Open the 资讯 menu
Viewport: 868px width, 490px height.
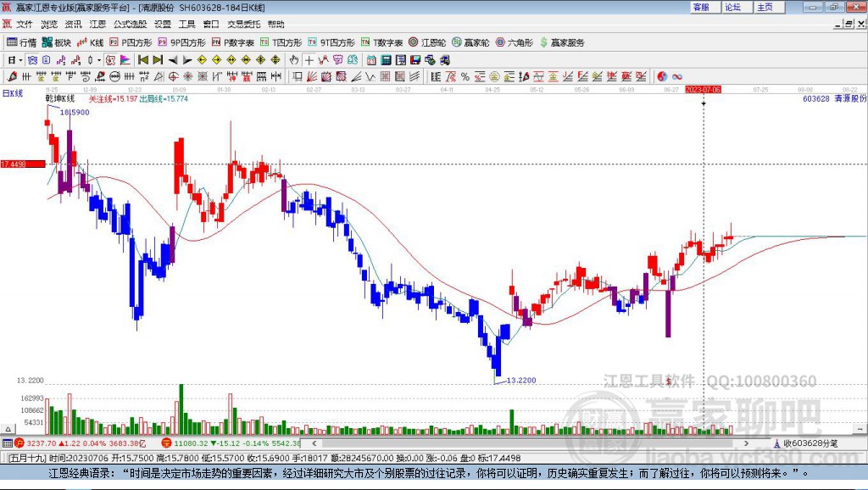pyautogui.click(x=73, y=24)
